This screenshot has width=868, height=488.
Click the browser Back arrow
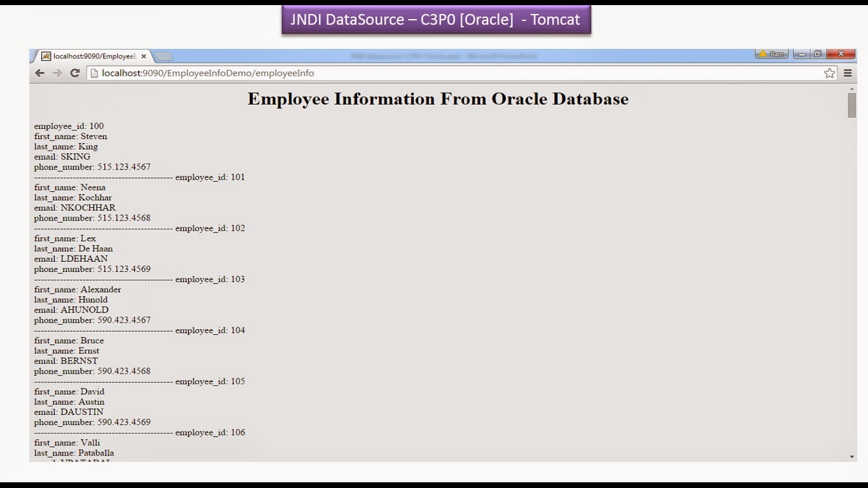(39, 73)
